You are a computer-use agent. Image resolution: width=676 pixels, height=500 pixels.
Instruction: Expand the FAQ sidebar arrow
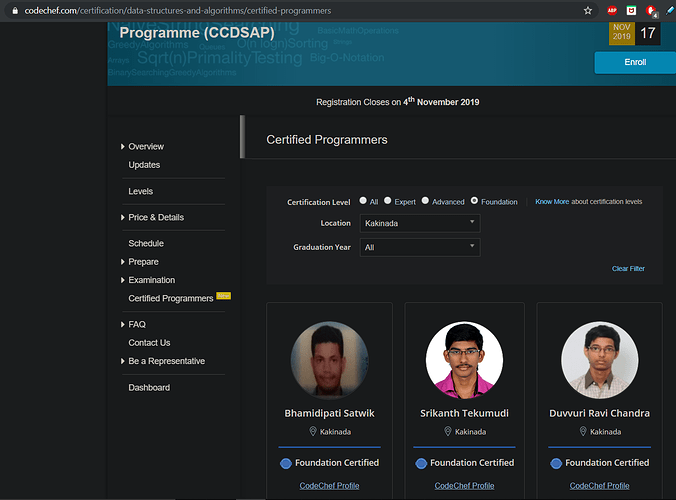tap(122, 324)
